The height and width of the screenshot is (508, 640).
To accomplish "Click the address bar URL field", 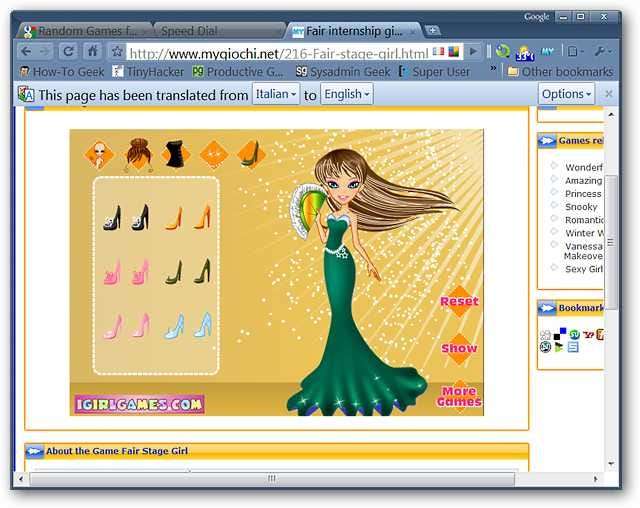I will (x=279, y=53).
